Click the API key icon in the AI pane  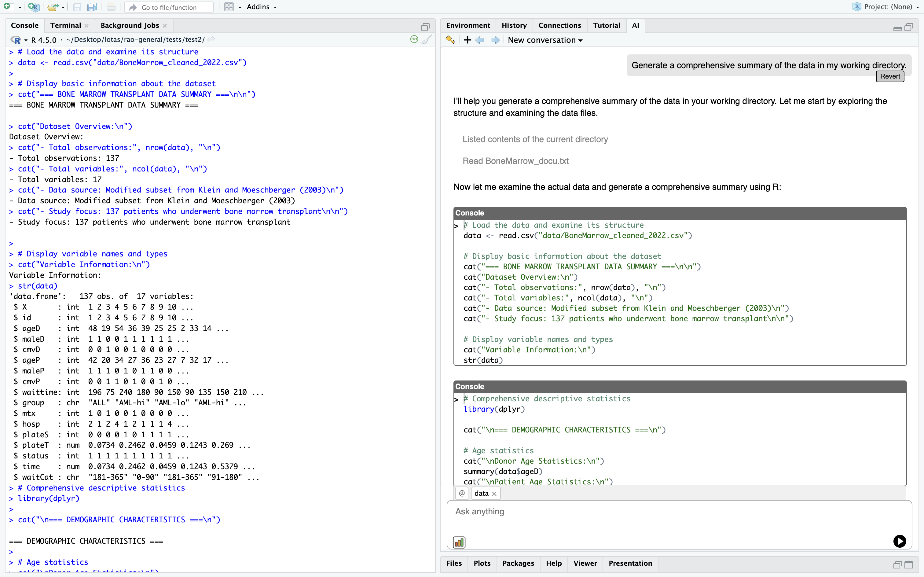[450, 40]
